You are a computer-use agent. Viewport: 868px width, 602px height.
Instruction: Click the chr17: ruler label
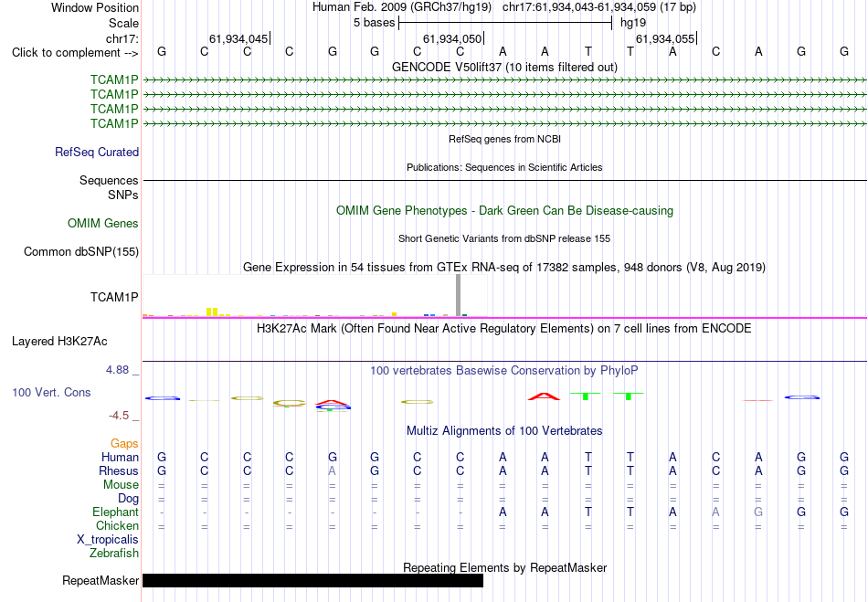coord(122,38)
